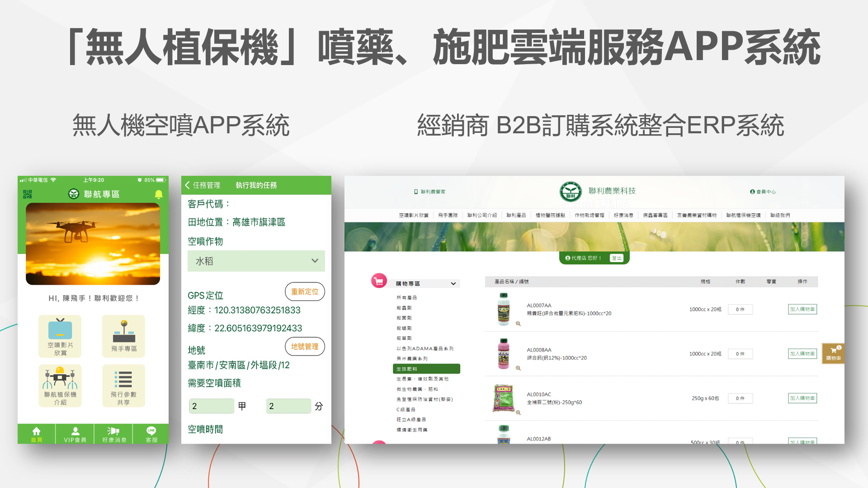The width and height of the screenshot is (868, 488).
Task: Click the 聯利 round green logo
Action: 571,192
